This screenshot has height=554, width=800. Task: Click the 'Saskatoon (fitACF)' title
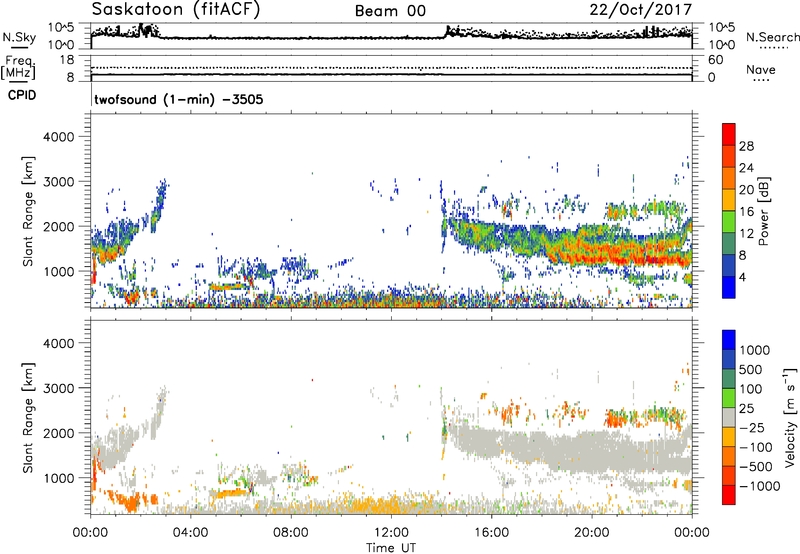tap(176, 10)
